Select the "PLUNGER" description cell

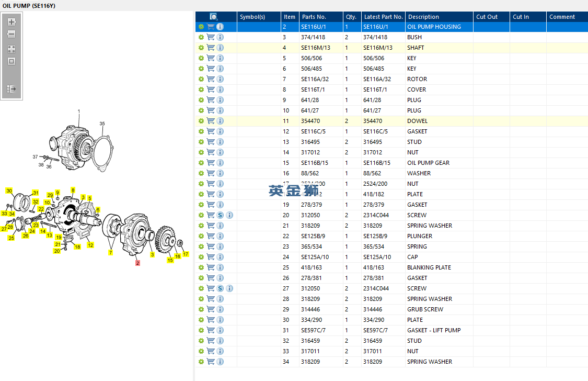pos(439,236)
